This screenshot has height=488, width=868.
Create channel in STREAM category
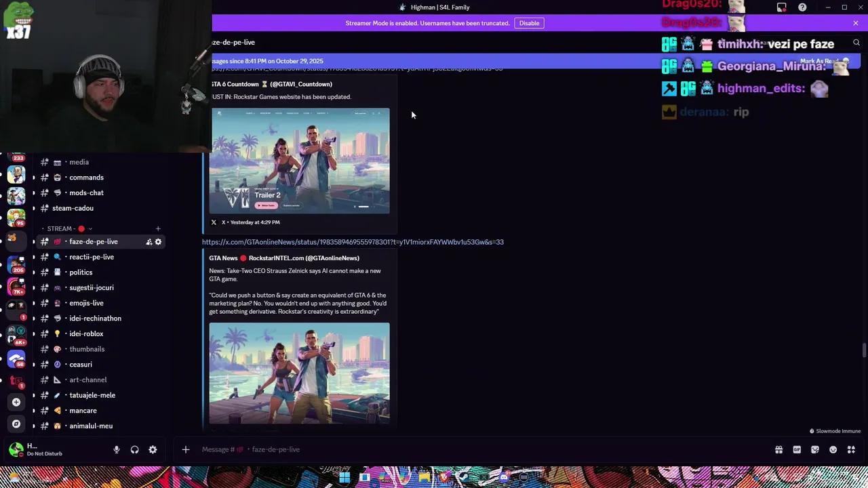[x=158, y=229]
